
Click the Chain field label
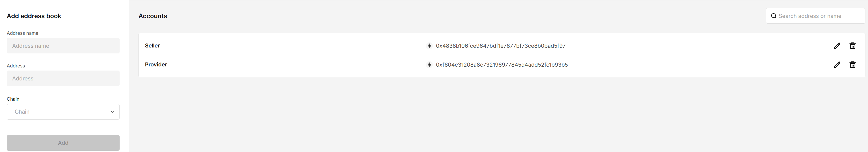click(13, 99)
